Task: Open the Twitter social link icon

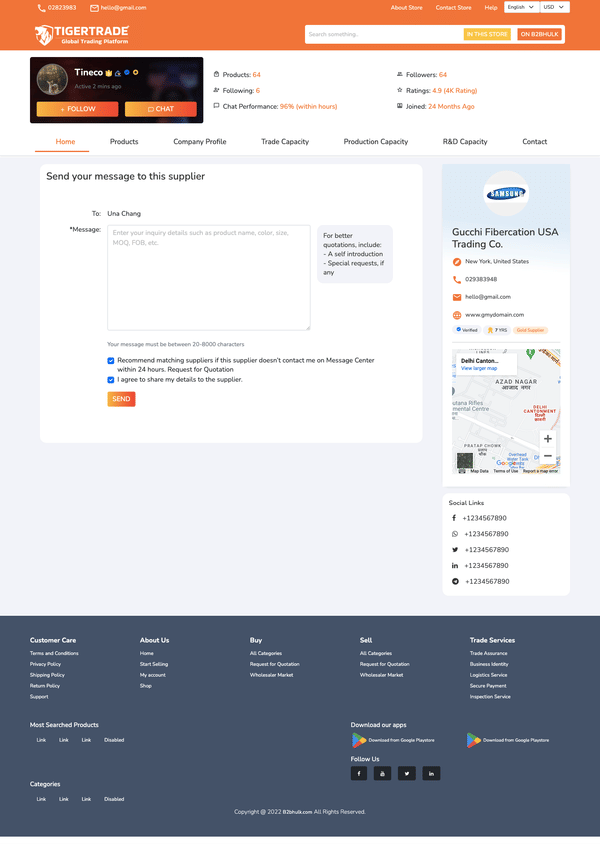Action: click(455, 550)
